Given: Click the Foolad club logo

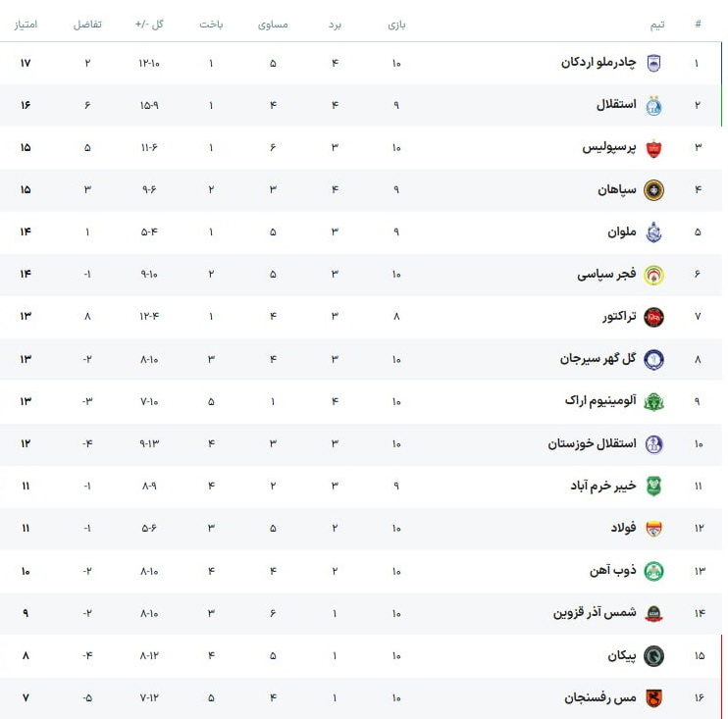Looking at the screenshot, I should 653,528.
